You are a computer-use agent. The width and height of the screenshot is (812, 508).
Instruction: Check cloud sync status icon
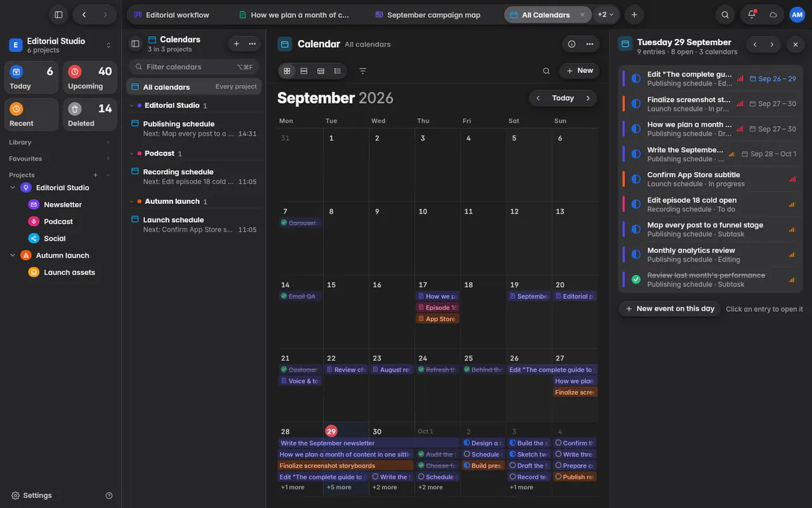773,15
